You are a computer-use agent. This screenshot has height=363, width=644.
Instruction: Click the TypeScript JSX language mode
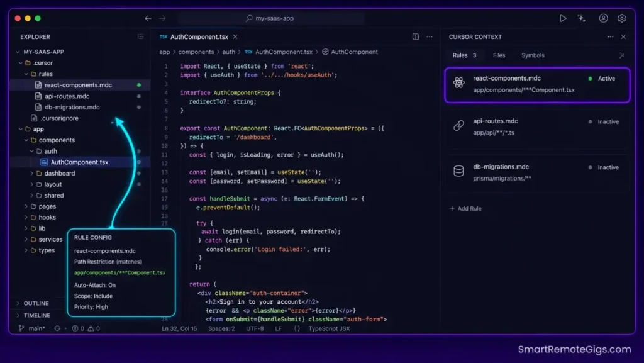(329, 328)
